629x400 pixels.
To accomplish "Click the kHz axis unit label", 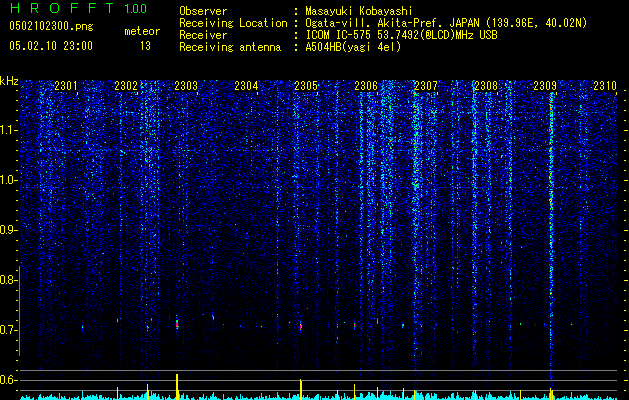I will [x=9, y=81].
